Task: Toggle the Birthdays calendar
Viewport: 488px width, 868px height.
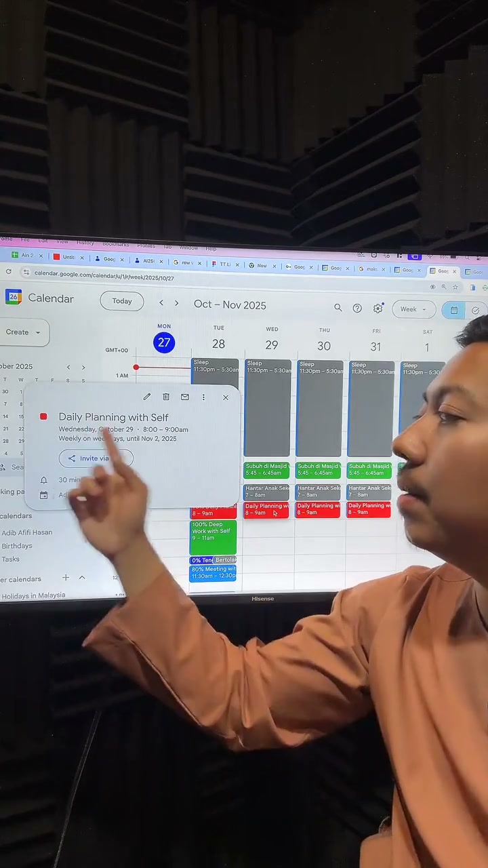Action: click(x=17, y=546)
